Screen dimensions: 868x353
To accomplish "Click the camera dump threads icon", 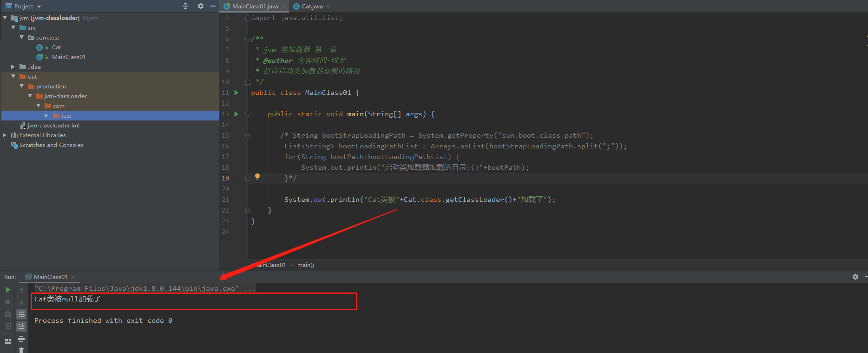I will pos(8,314).
